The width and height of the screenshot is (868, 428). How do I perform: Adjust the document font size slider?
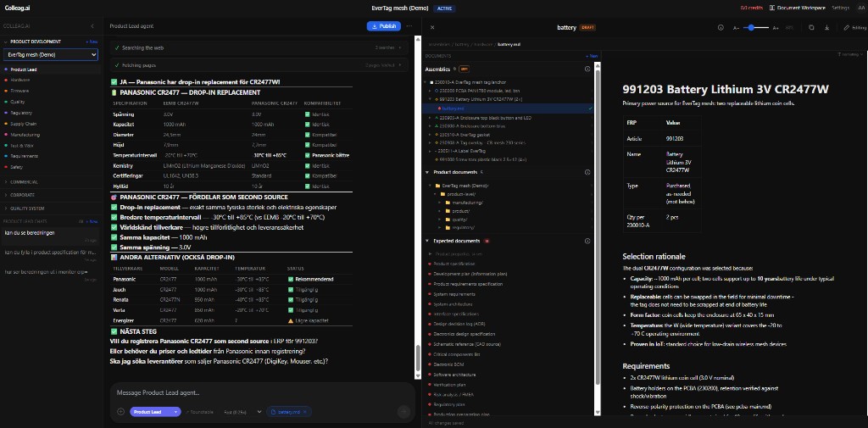point(755,27)
